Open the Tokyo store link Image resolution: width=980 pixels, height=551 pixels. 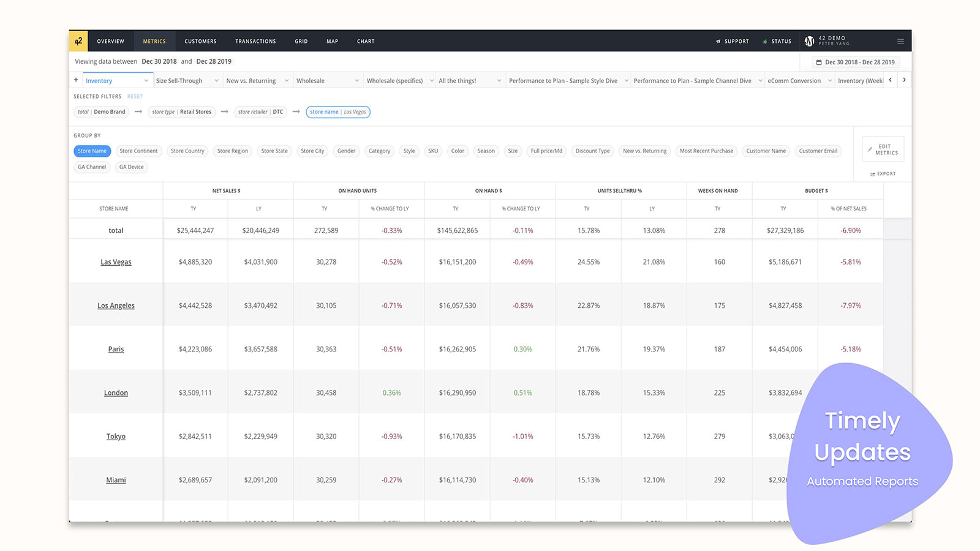tap(116, 437)
